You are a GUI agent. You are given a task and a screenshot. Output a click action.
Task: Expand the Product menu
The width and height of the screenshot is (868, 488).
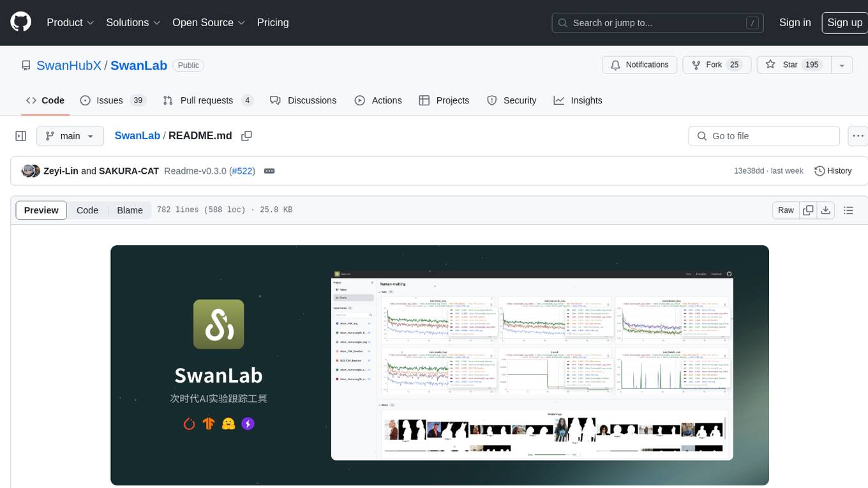70,22
